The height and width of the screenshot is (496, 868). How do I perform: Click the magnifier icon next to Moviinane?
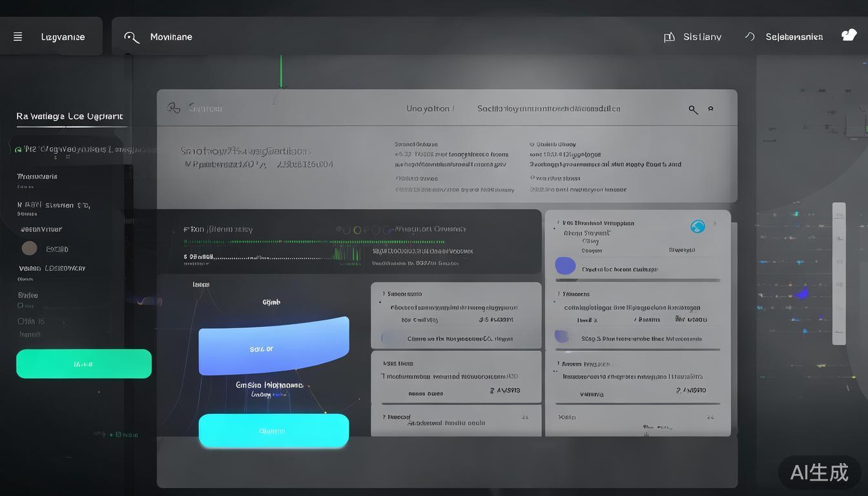(x=131, y=37)
